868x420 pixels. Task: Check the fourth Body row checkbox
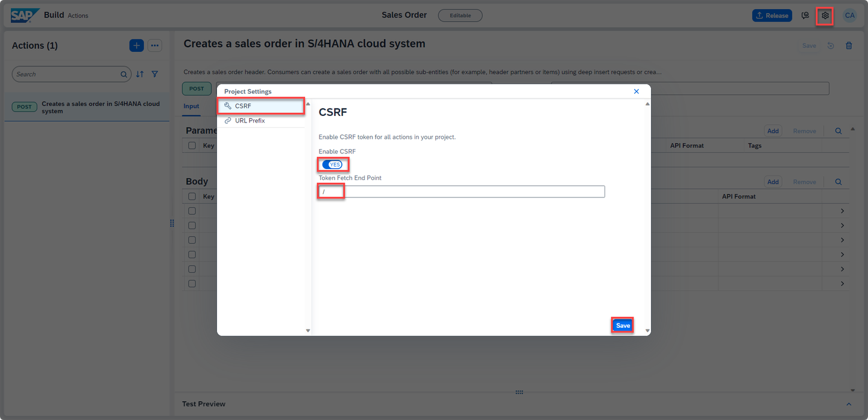pyautogui.click(x=192, y=254)
